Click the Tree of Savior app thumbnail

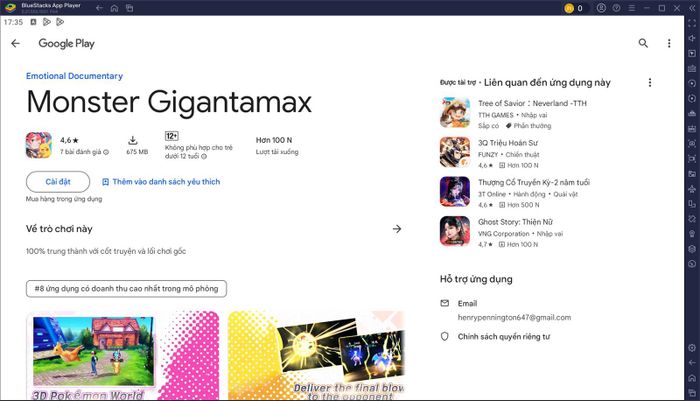coord(455,113)
